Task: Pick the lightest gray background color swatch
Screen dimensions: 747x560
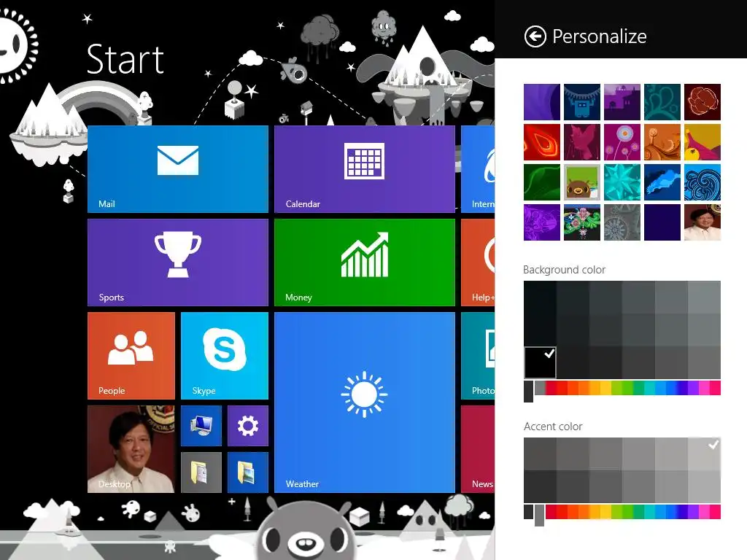Action: (704, 297)
